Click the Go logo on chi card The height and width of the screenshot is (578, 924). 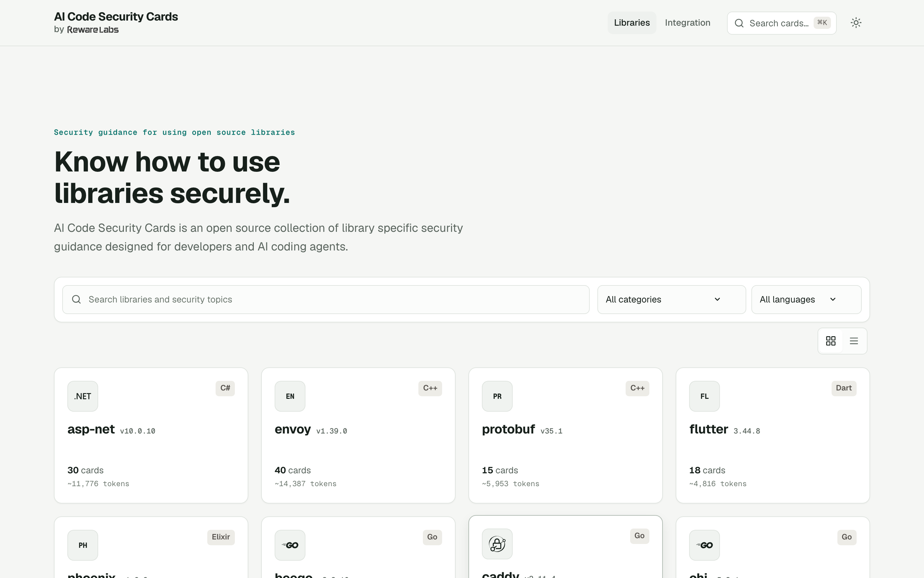click(x=705, y=545)
